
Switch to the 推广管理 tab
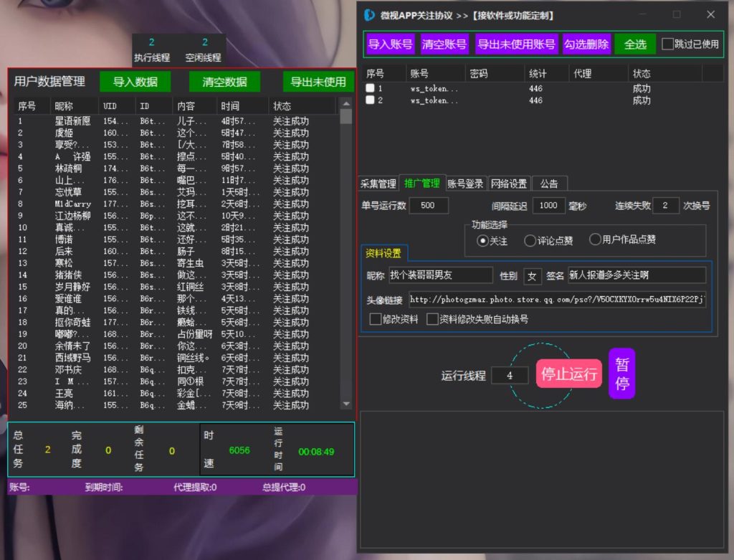(x=421, y=183)
